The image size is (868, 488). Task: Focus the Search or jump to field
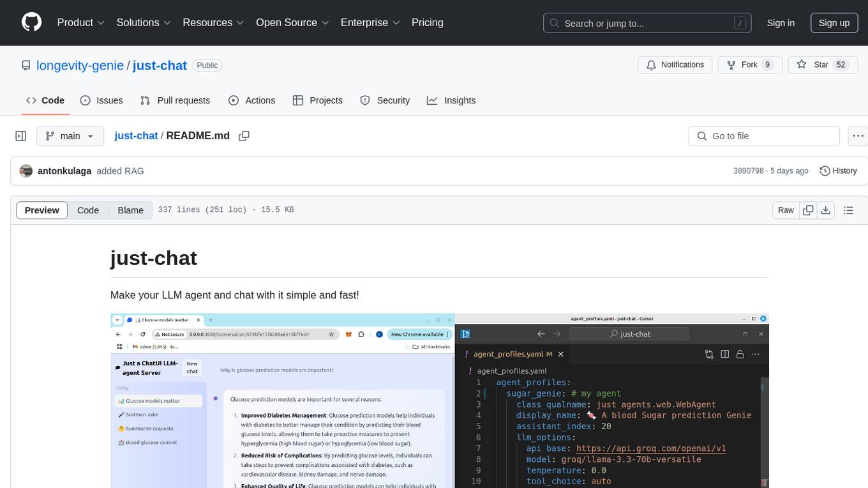(647, 23)
